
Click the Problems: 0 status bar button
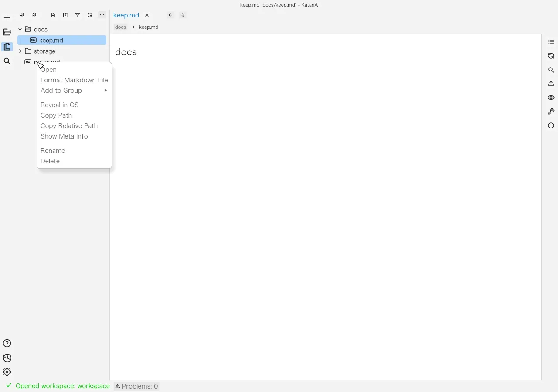click(x=136, y=386)
